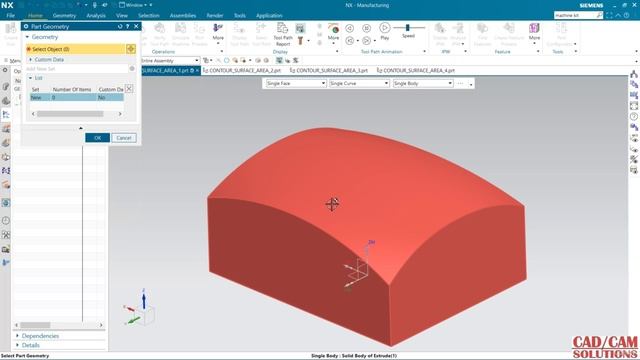Switch to the Analysis ribbon tab
The width and height of the screenshot is (640, 360).
point(96,15)
